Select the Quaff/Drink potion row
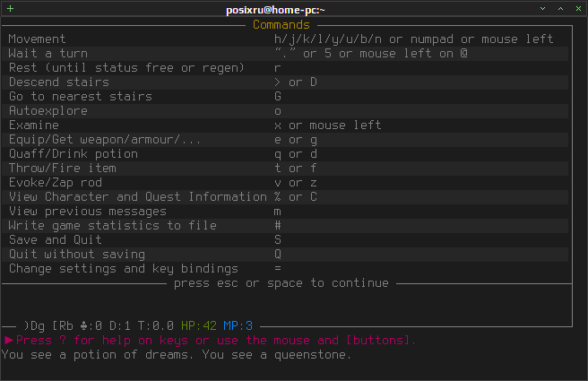The height and width of the screenshot is (381, 588). pyautogui.click(x=285, y=154)
